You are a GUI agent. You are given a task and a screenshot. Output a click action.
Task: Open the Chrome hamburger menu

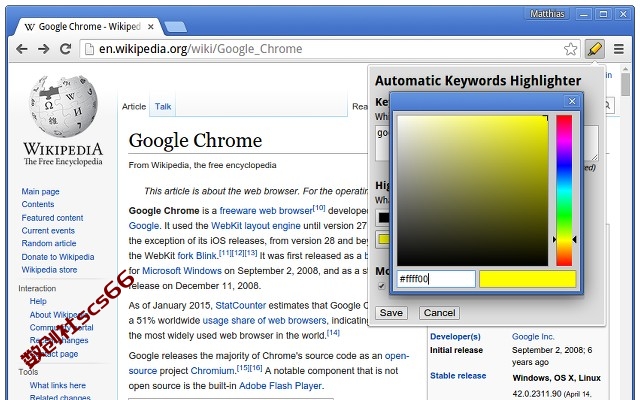point(619,49)
